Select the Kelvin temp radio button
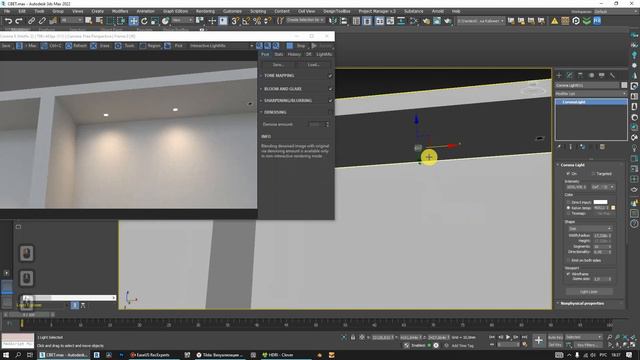 click(568, 208)
